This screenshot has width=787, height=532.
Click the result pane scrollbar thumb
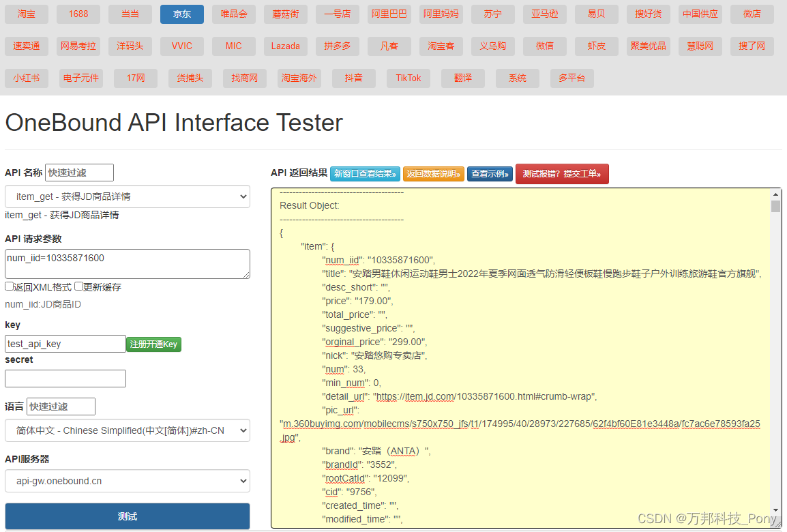click(x=775, y=206)
